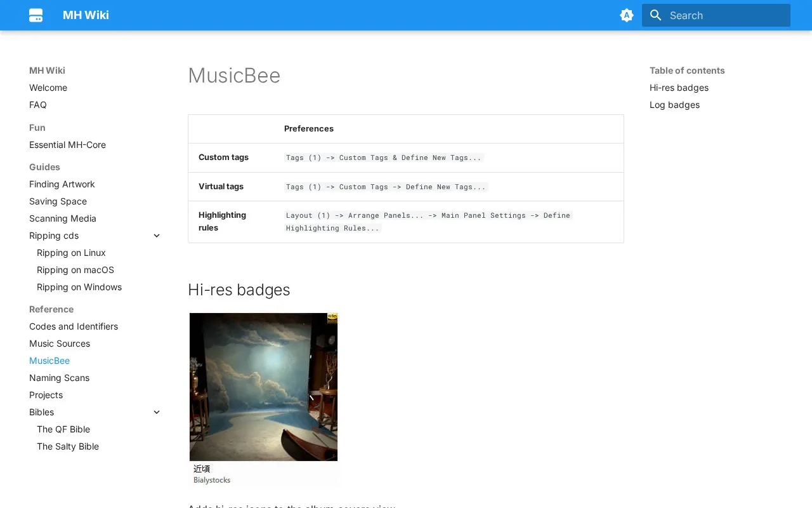Click the search magnifier icon
The height and width of the screenshot is (508, 812).
[656, 15]
